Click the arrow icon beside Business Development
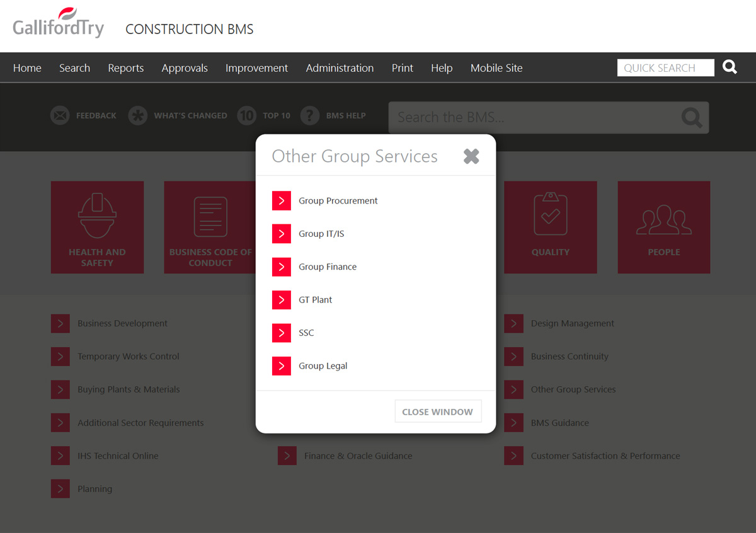 pos(60,323)
